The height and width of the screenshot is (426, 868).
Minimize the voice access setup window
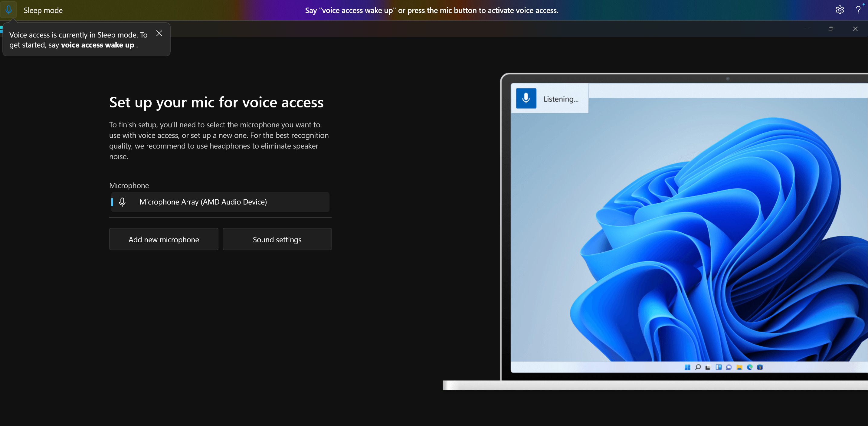coord(806,29)
